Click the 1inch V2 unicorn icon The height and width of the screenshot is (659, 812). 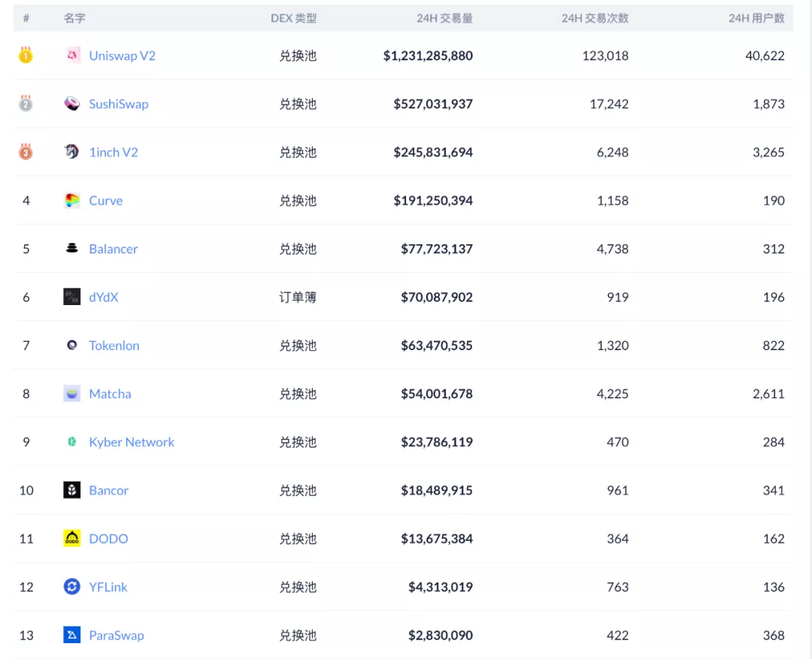72,152
